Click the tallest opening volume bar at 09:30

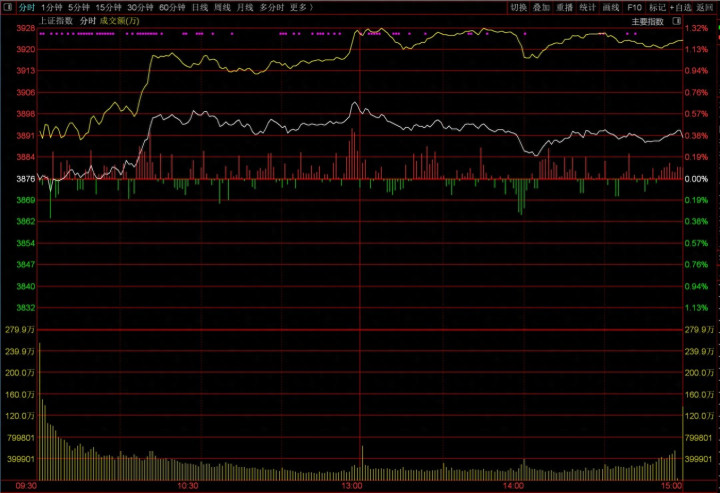pos(39,411)
